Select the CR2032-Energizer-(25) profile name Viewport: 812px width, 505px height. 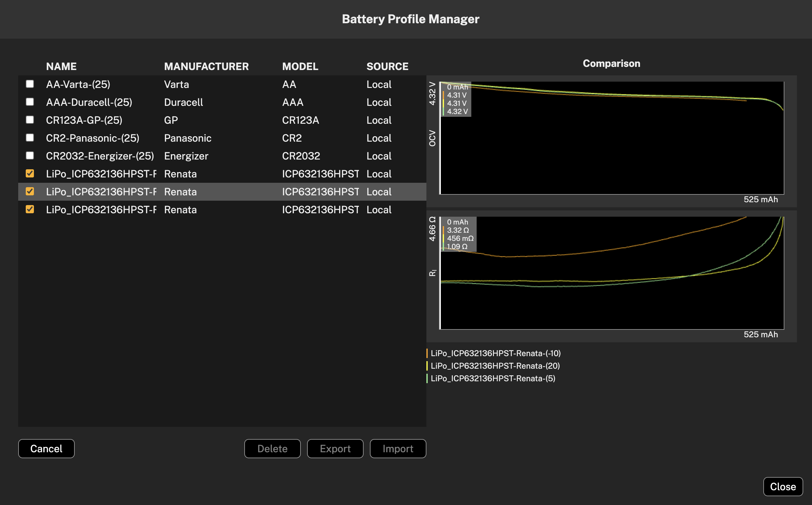click(100, 156)
